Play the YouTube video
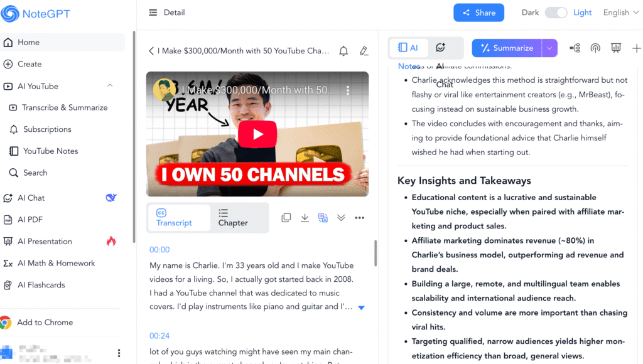The width and height of the screenshot is (643, 364). coord(257,134)
